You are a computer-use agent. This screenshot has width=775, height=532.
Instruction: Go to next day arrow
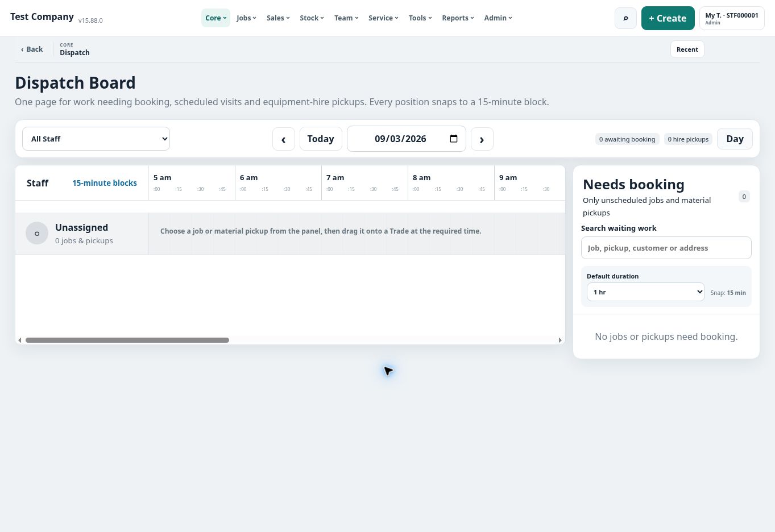(482, 139)
